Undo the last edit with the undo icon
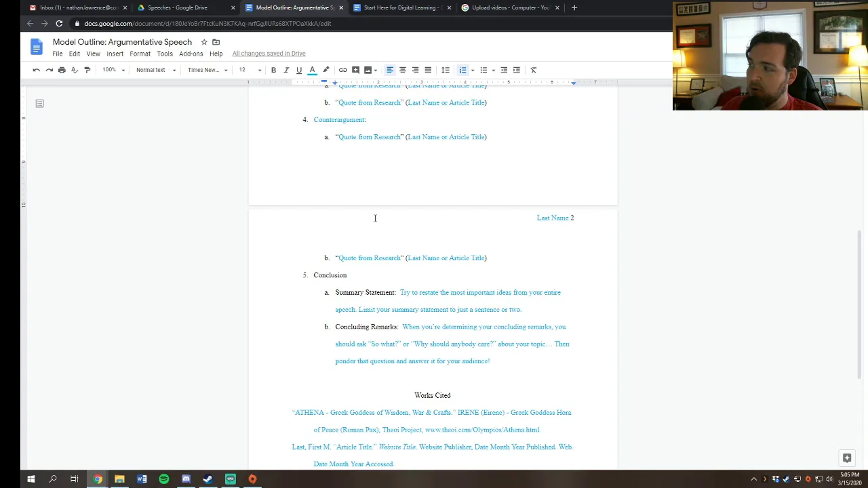This screenshot has height=488, width=868. click(x=37, y=70)
